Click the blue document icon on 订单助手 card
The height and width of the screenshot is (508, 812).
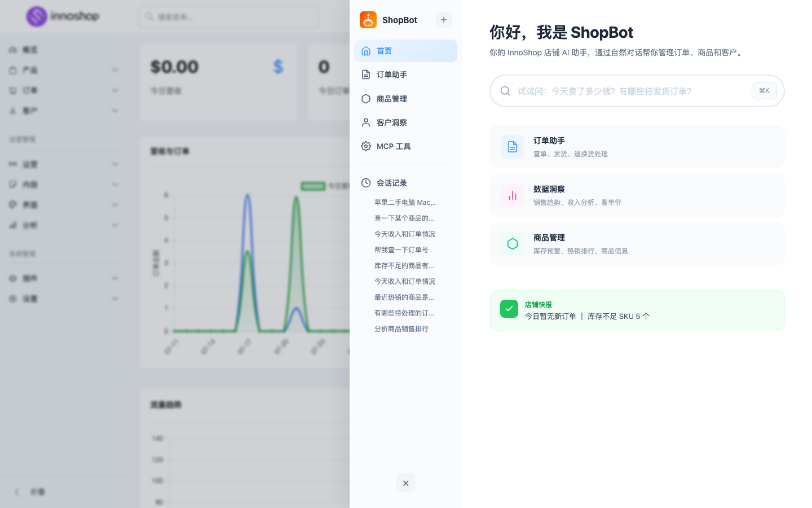tap(513, 147)
